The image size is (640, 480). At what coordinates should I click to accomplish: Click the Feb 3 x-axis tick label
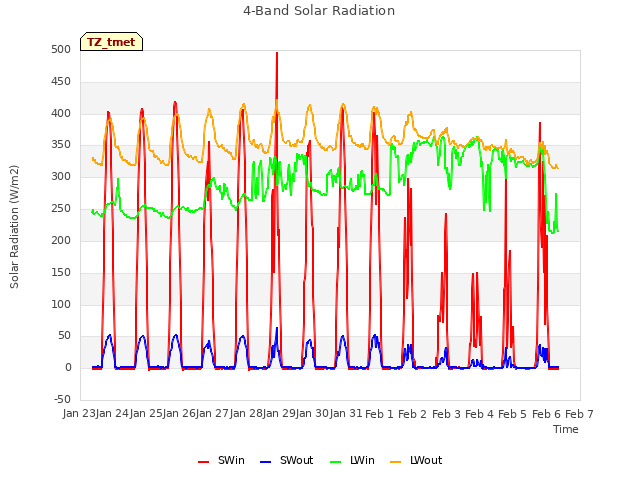(446, 414)
